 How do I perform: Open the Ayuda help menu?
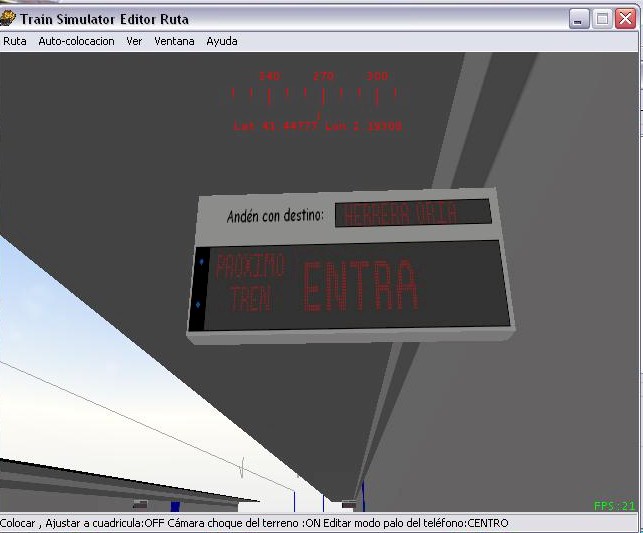(x=222, y=41)
